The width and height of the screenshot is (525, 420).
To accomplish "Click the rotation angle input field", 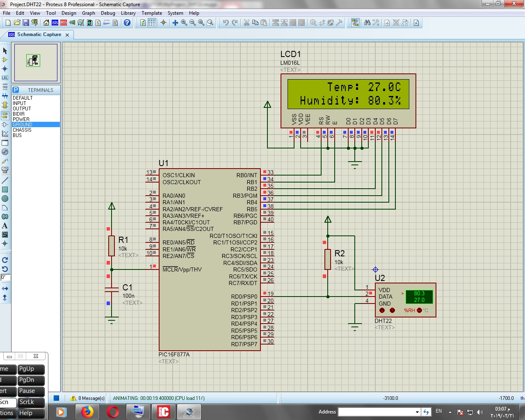I will [5, 278].
